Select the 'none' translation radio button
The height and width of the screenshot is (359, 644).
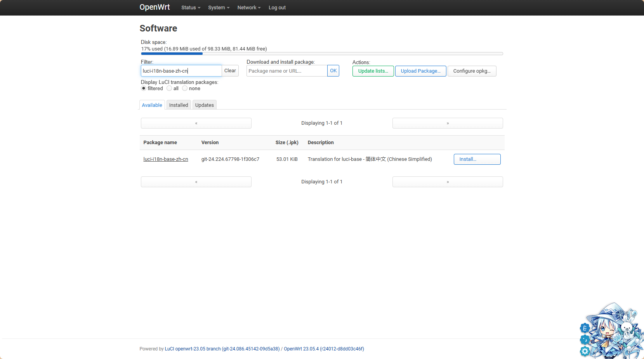[185, 89]
